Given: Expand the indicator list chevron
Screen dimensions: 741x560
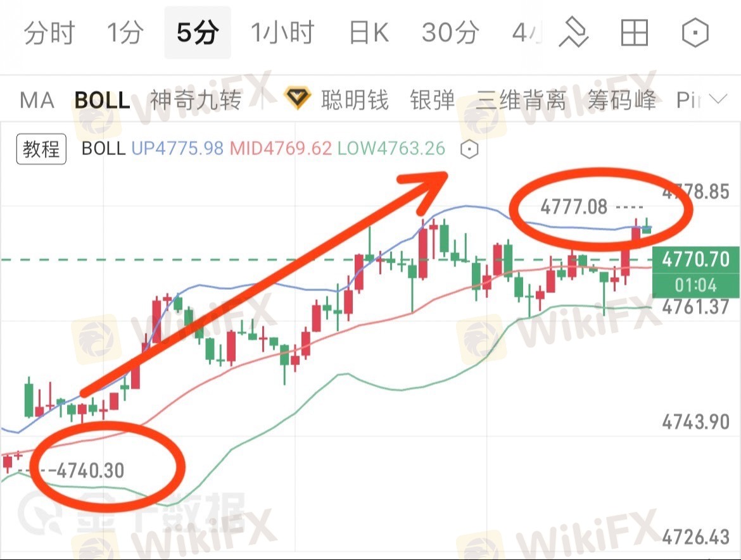Looking at the screenshot, I should point(718,99).
